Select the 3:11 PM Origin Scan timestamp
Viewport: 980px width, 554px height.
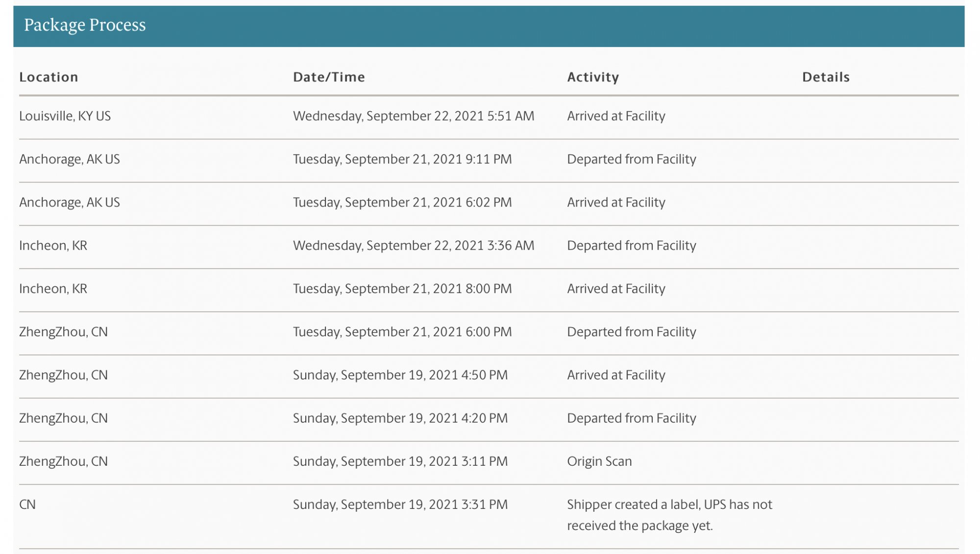coord(400,461)
